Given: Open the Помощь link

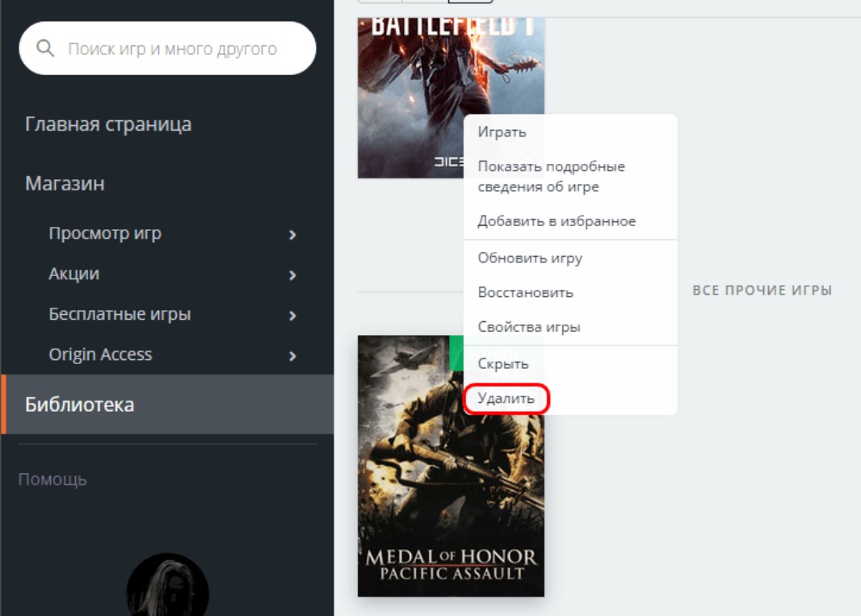Looking at the screenshot, I should (52, 480).
